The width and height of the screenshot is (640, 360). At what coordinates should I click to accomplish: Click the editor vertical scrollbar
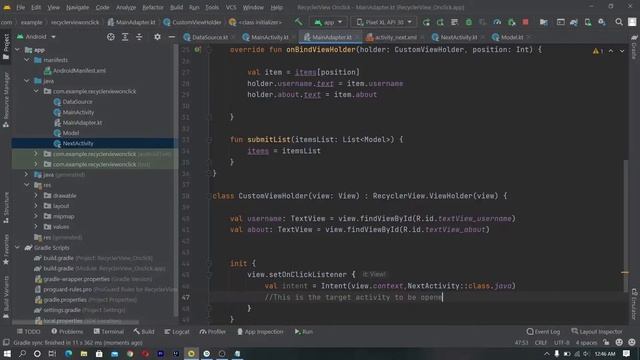click(625, 225)
